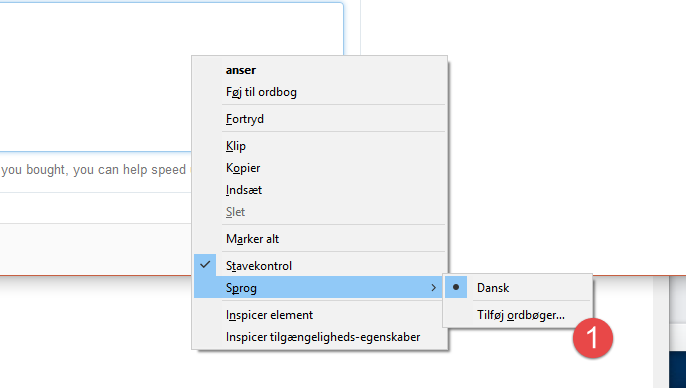Open 'Tilføj ordbøger...' in the submenu

[518, 315]
